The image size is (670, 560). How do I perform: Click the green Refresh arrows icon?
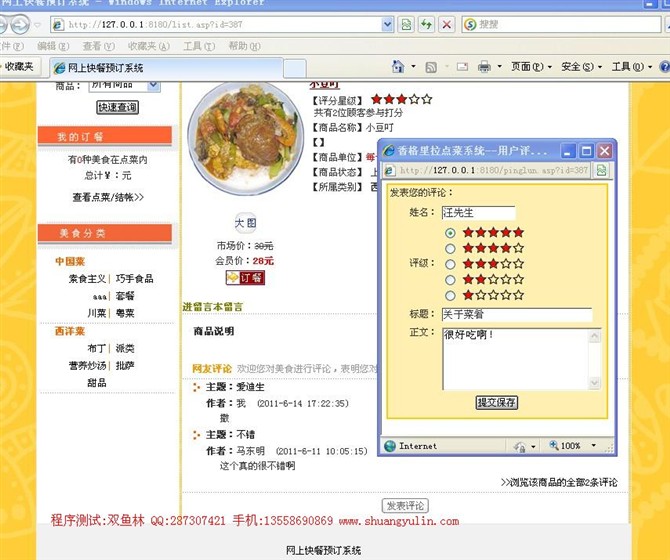tap(426, 24)
